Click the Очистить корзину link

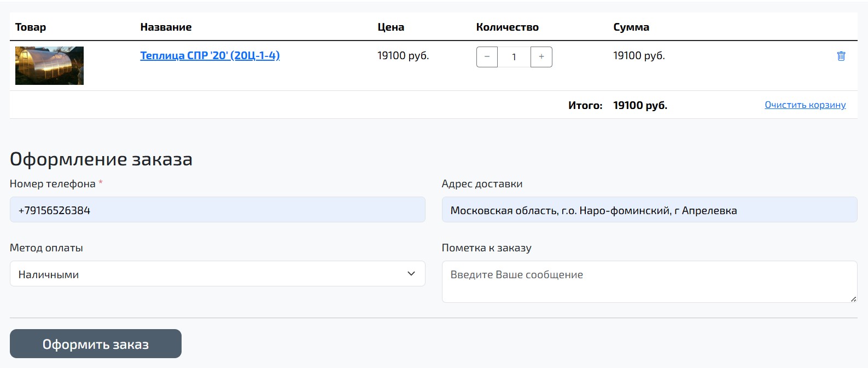point(805,105)
